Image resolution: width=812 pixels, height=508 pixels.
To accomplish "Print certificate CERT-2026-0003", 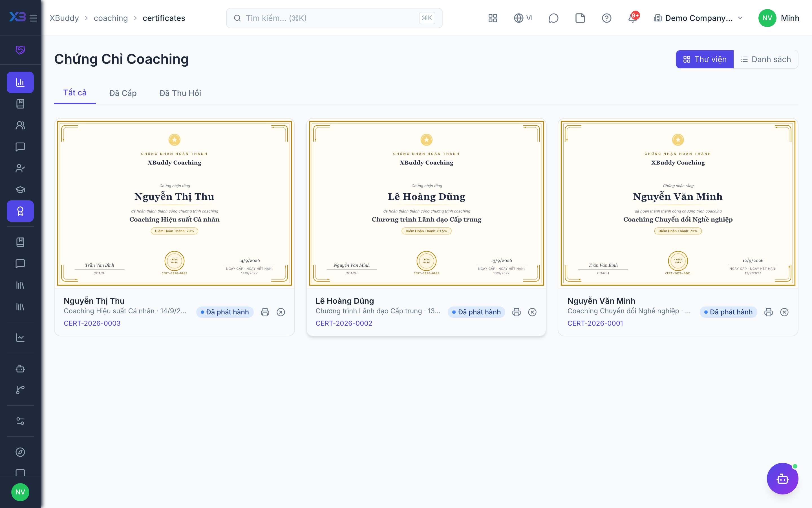I will coord(265,312).
